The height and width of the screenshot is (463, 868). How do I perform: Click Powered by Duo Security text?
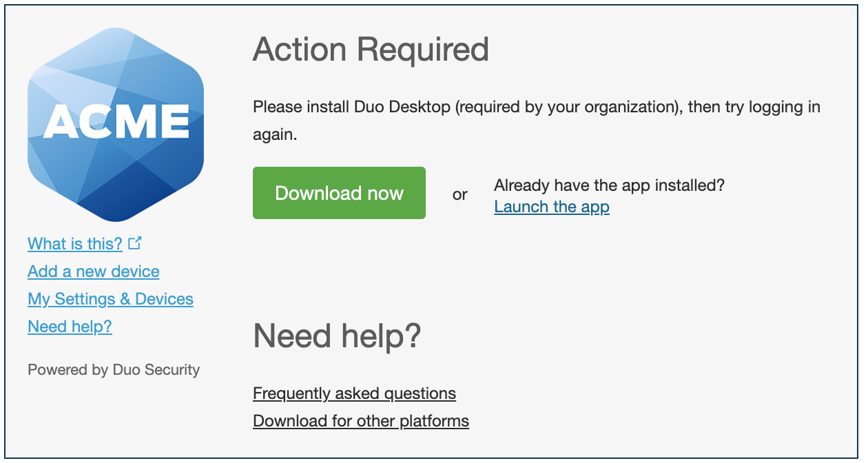[113, 369]
